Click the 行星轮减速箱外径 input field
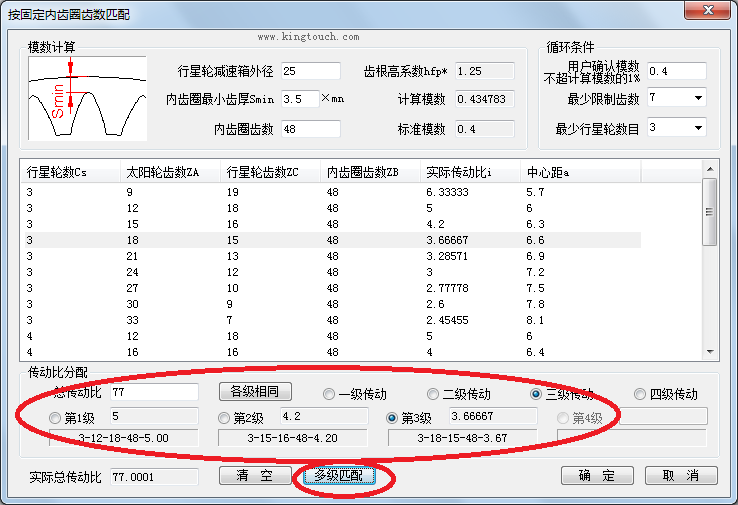 point(311,71)
